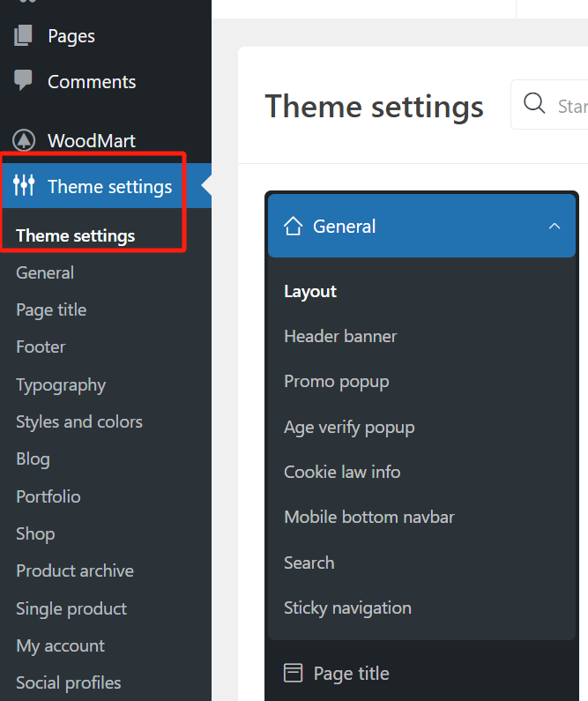Select Mobile bottom navbar option

[369, 517]
